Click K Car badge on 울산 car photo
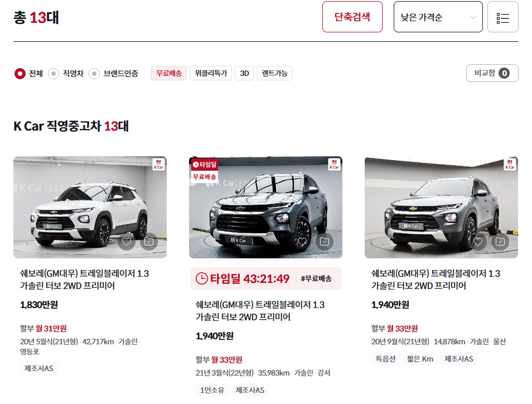The height and width of the screenshot is (404, 532). point(510,164)
